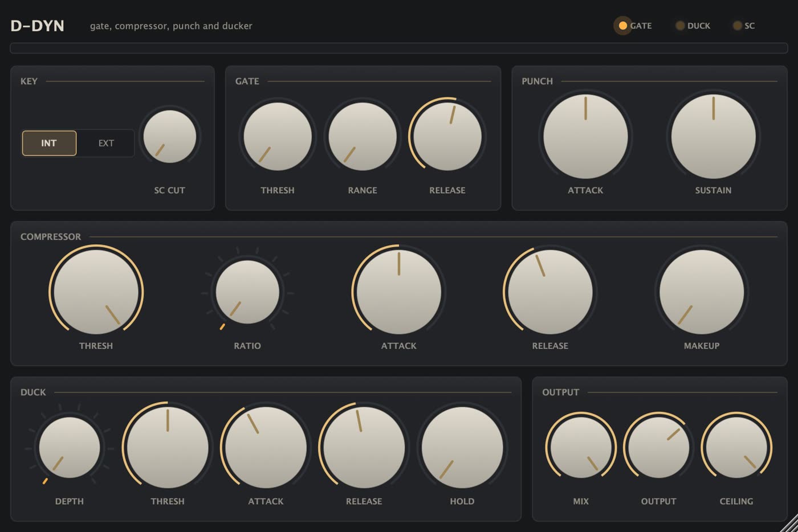Click the Gate THRESH knob
Screen dimensions: 798x532
[x=278, y=137]
